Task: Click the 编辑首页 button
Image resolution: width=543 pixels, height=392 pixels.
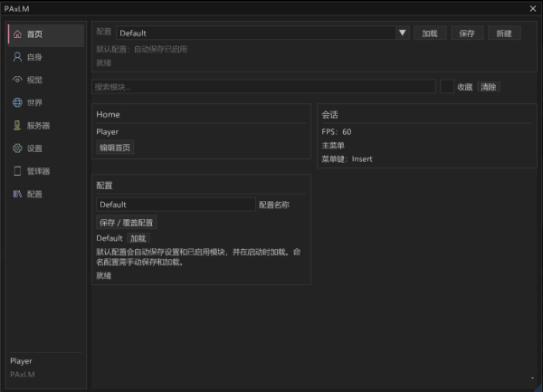Action: pyautogui.click(x=115, y=148)
